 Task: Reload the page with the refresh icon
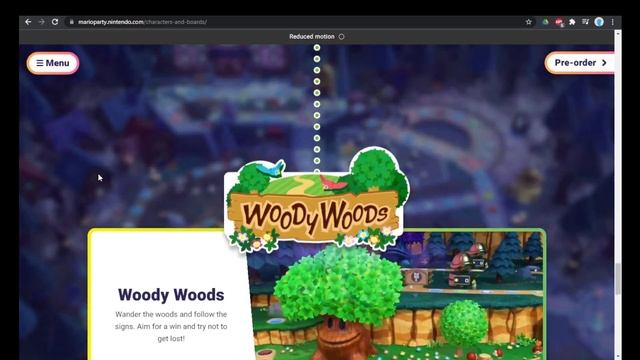coord(55,22)
